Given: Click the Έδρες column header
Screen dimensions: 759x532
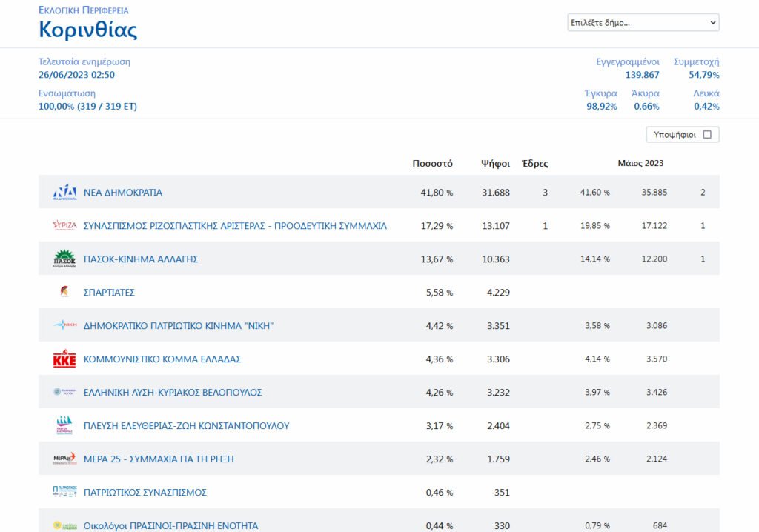Looking at the screenshot, I should pyautogui.click(x=535, y=164).
